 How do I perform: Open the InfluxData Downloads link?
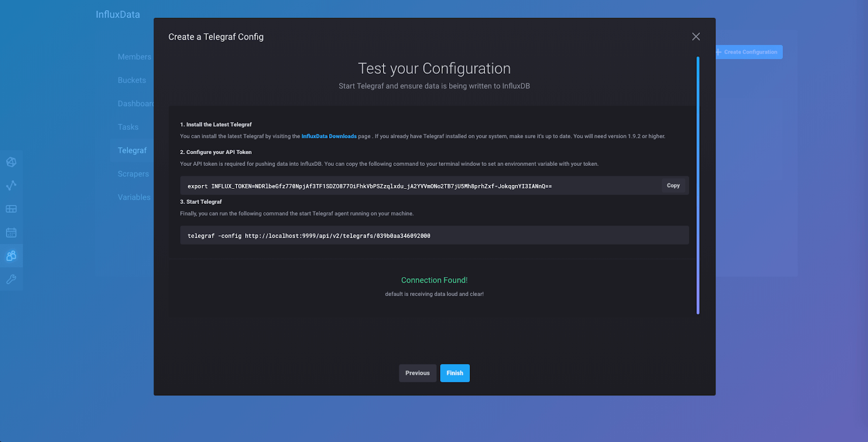click(x=329, y=136)
